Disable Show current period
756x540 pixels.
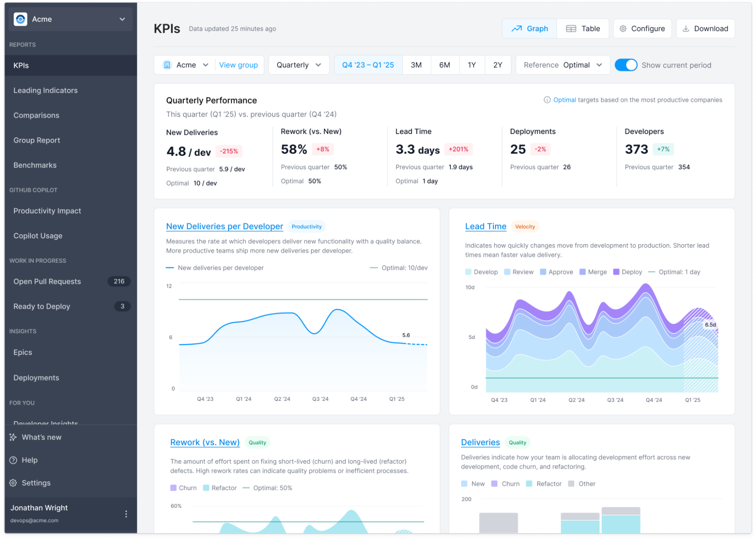[x=626, y=65]
